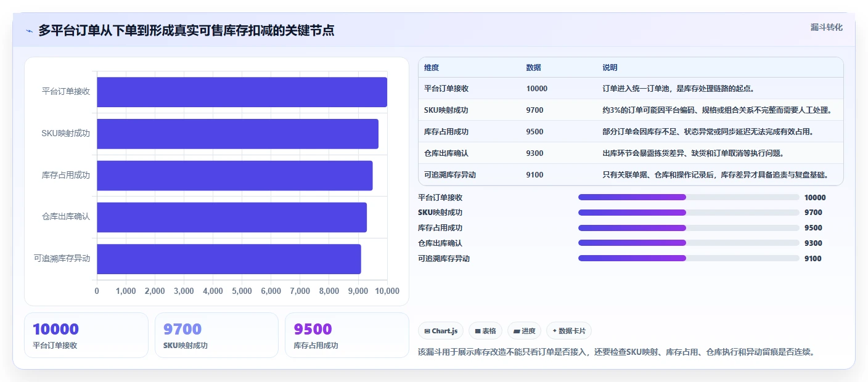Image resolution: width=868 pixels, height=382 pixels.
Task: Click the 库存占用成功 cell in the table
Action: (x=446, y=132)
